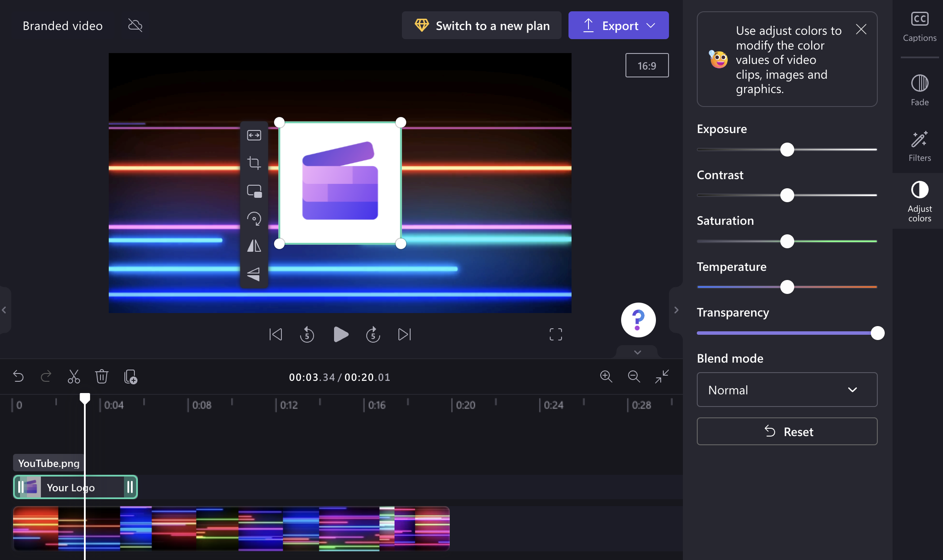Open the Export menu
Screen dimensions: 943x560
(650, 25)
